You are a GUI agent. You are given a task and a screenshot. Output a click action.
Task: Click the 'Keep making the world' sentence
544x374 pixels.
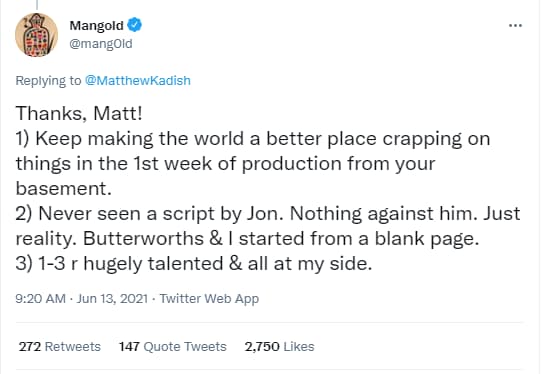(x=253, y=164)
